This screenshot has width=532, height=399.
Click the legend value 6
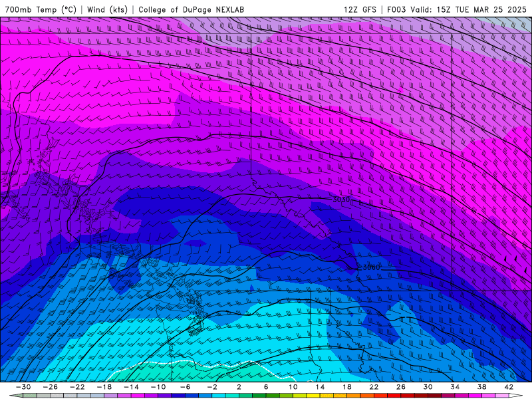pos(266,387)
